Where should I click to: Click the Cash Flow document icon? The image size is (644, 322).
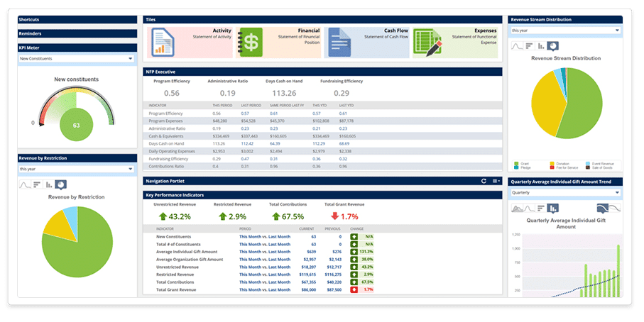pos(339,41)
